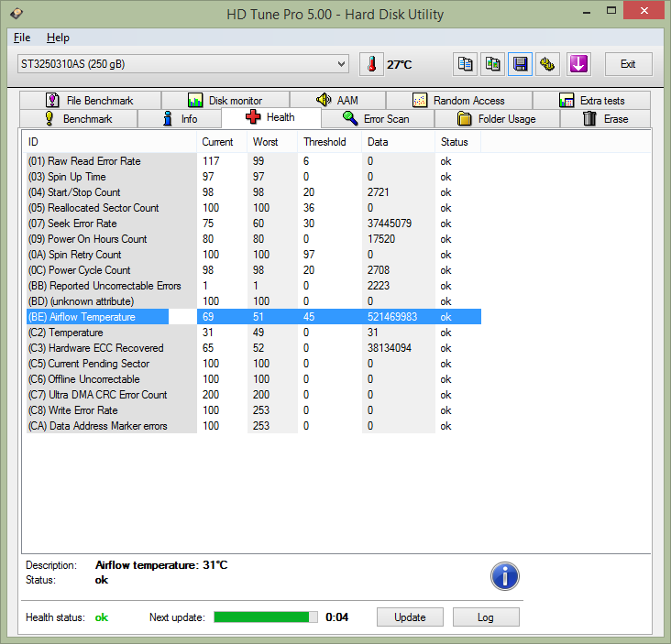Click the blue info icon near description
Viewport: 671px width, 644px height.
click(504, 576)
